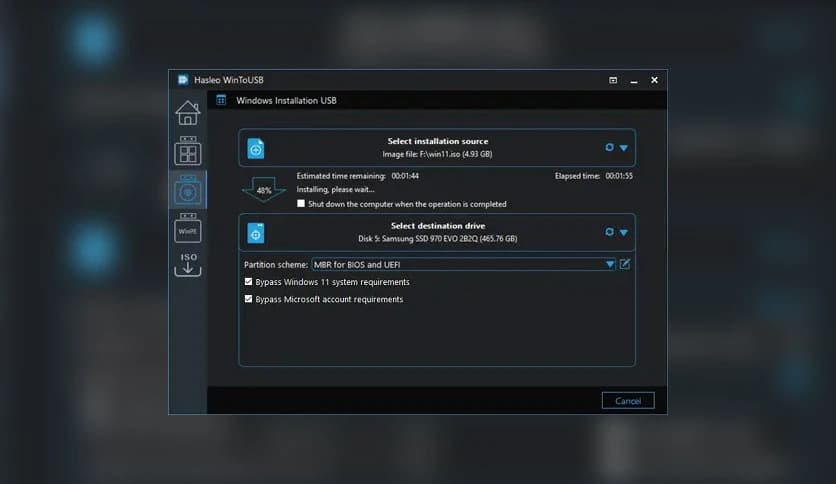Expand the installation source dropdown arrow
The image size is (836, 484).
tap(624, 148)
